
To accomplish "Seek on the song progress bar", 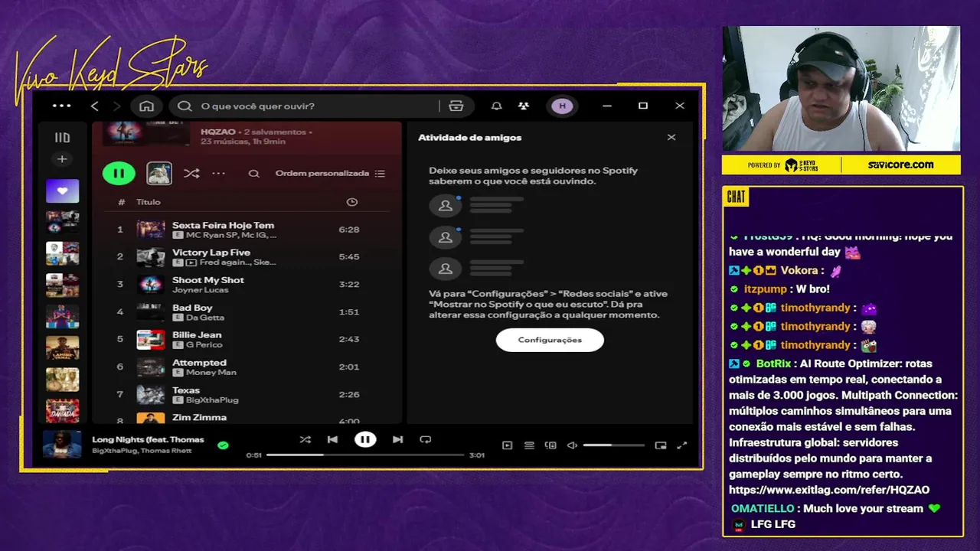I will [365, 455].
